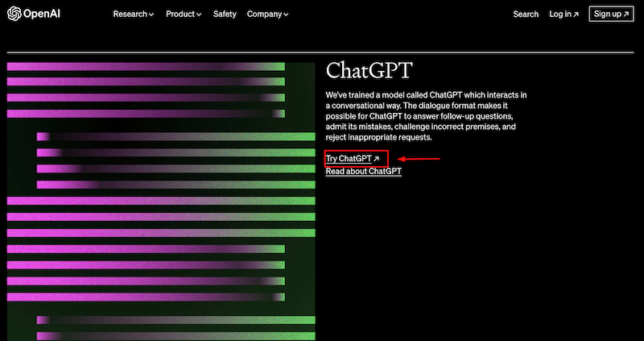Image resolution: width=644 pixels, height=341 pixels.
Task: Follow the Try ChatGPT link
Action: pyautogui.click(x=353, y=159)
